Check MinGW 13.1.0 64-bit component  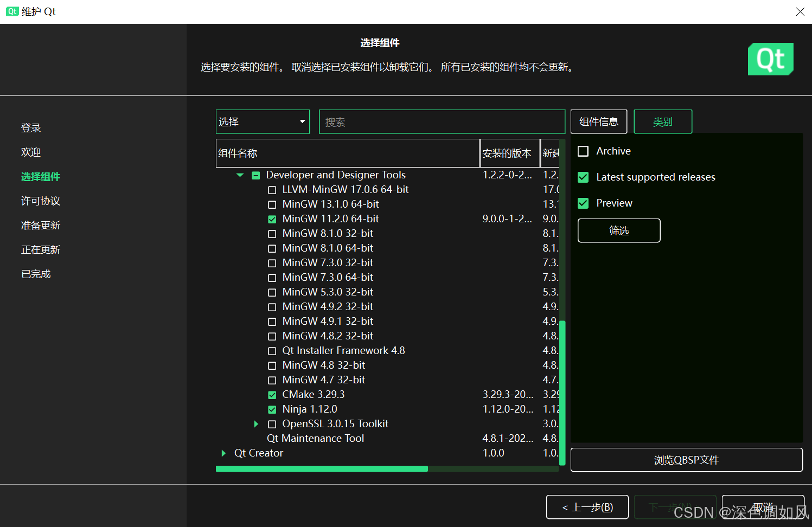[272, 204]
